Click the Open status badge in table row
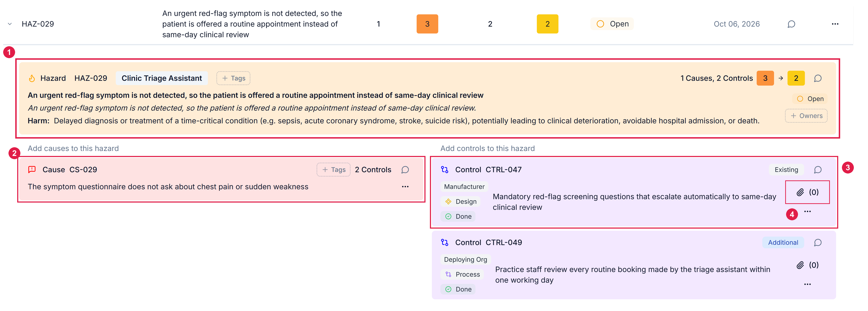This screenshot has height=311, width=868. 612,24
